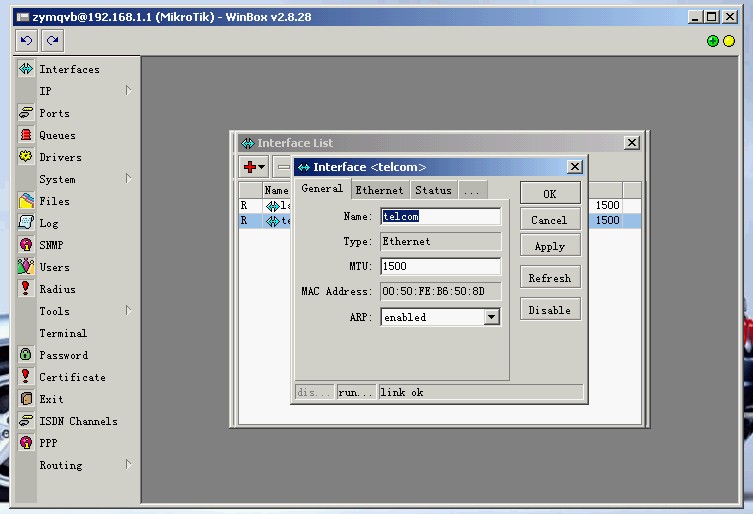Close the Interface telcom dialog

pos(574,167)
